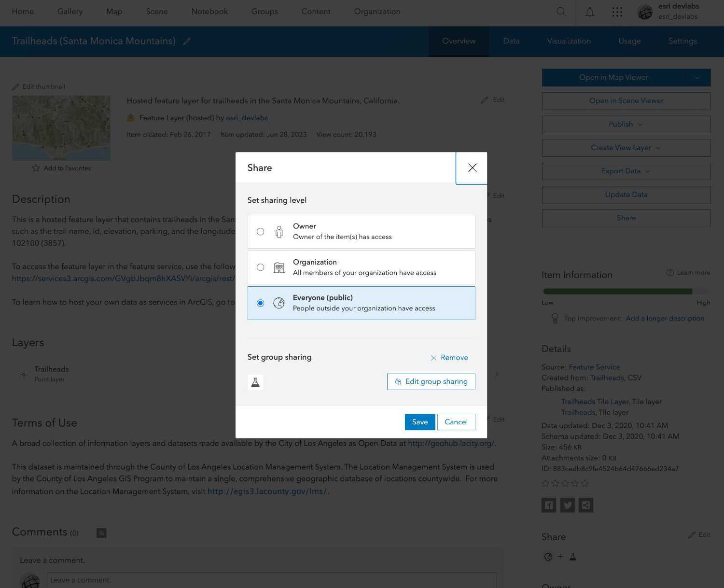
Task: Save the sharing settings
Action: pos(419,421)
